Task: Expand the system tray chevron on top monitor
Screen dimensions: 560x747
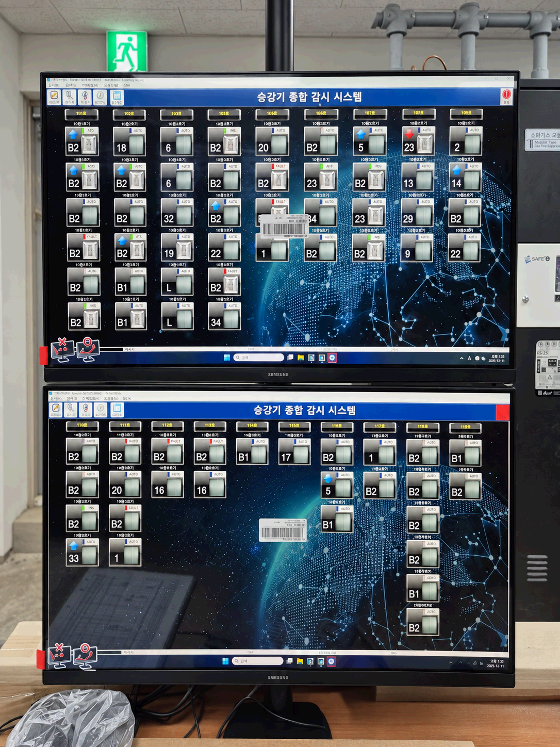Action: [462, 358]
